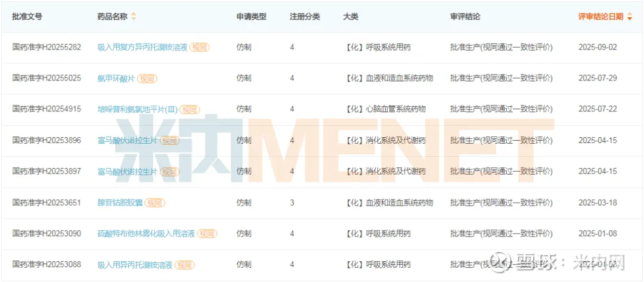Click the date cell 2025-03-18
This screenshot has height=282, width=644.
(597, 202)
